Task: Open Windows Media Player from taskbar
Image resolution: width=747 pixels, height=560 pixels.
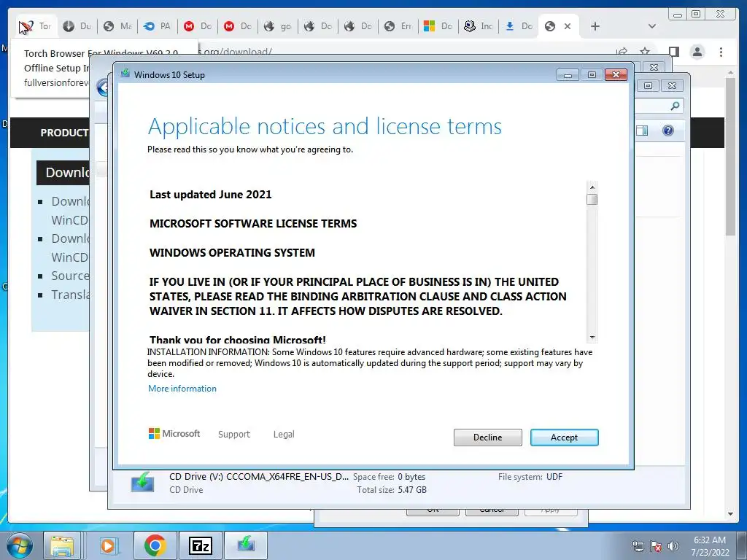Action: click(108, 545)
